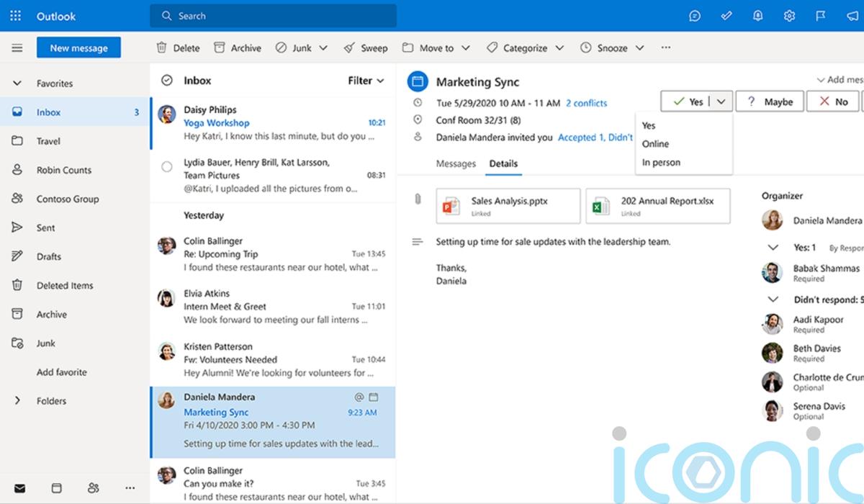Open the app launcher waffle icon

(x=16, y=16)
